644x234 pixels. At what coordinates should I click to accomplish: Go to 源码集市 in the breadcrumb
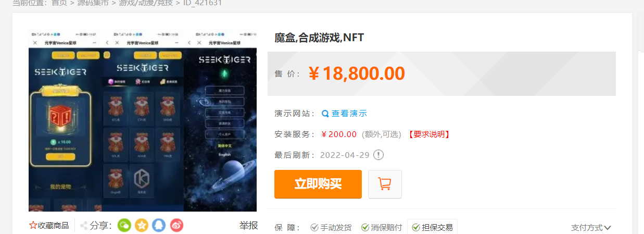[93, 3]
